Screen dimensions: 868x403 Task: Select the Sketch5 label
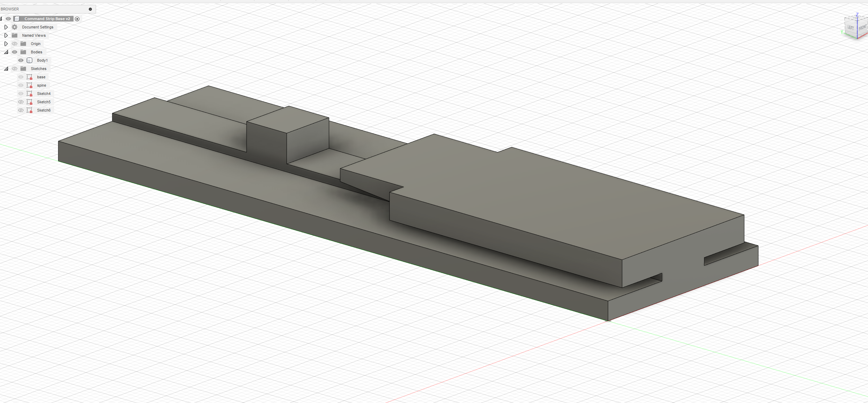tap(44, 102)
